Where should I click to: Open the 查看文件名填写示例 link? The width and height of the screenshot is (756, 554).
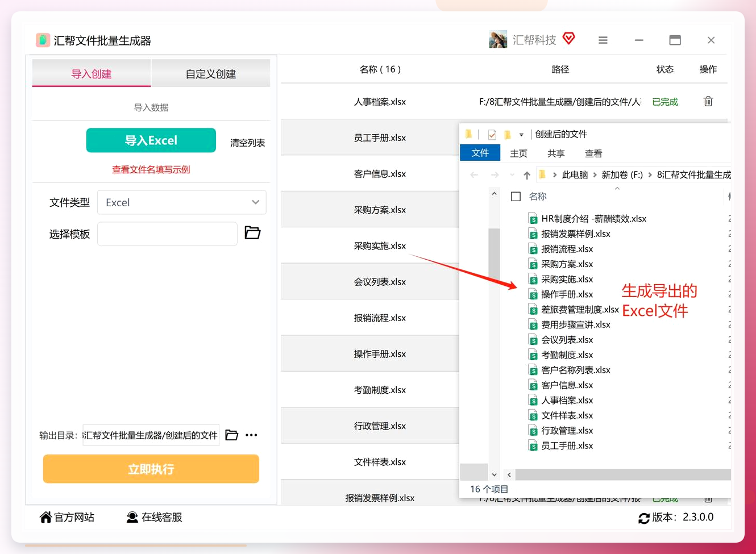pyautogui.click(x=151, y=169)
